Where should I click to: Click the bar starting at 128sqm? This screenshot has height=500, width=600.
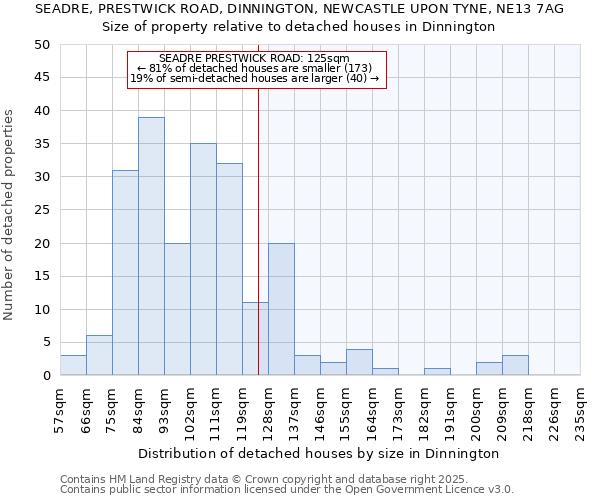pyautogui.click(x=281, y=309)
